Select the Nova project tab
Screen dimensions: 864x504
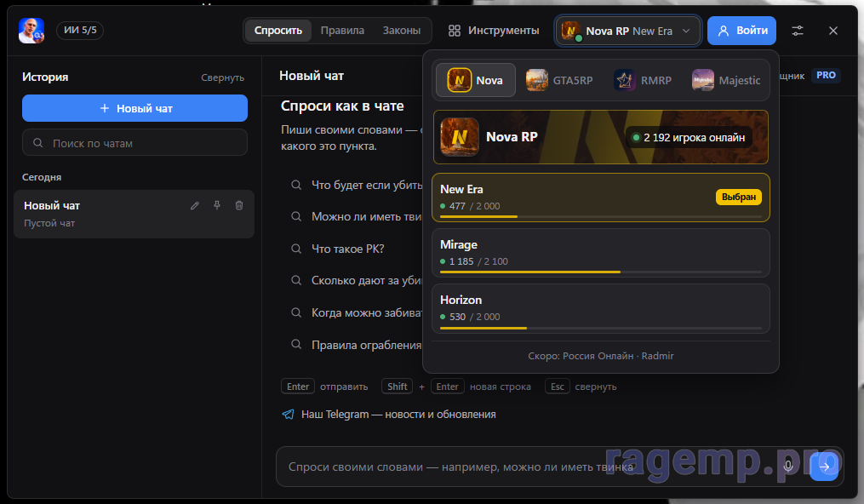click(476, 80)
